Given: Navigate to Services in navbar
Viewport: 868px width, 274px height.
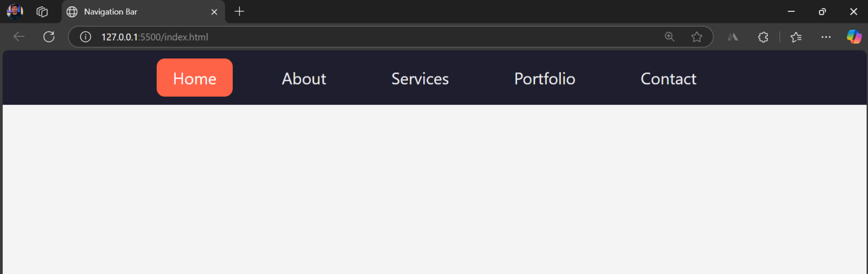Looking at the screenshot, I should pyautogui.click(x=420, y=78).
